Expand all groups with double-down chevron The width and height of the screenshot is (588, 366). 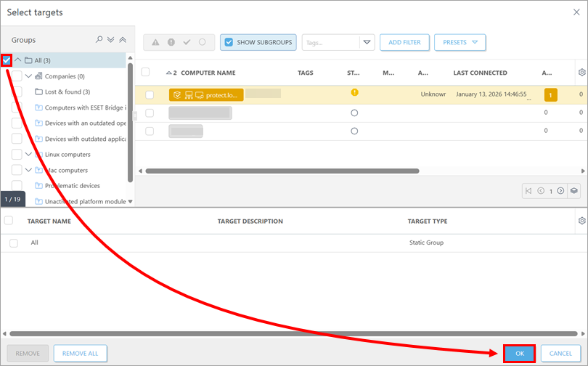pos(110,40)
